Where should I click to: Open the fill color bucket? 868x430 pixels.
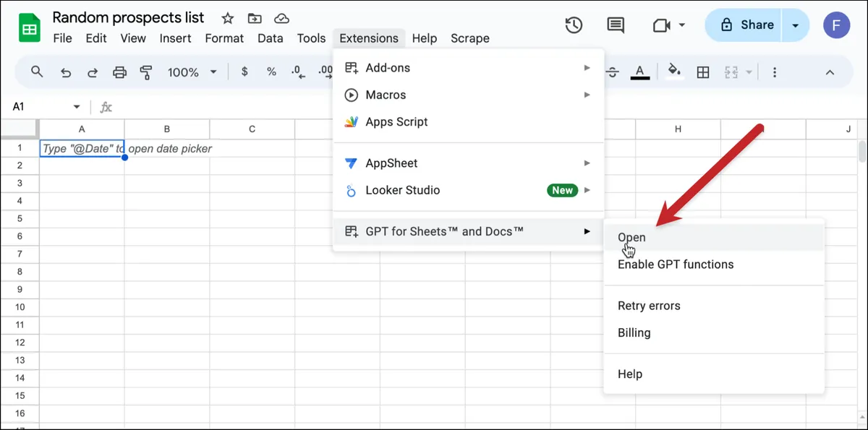[675, 72]
